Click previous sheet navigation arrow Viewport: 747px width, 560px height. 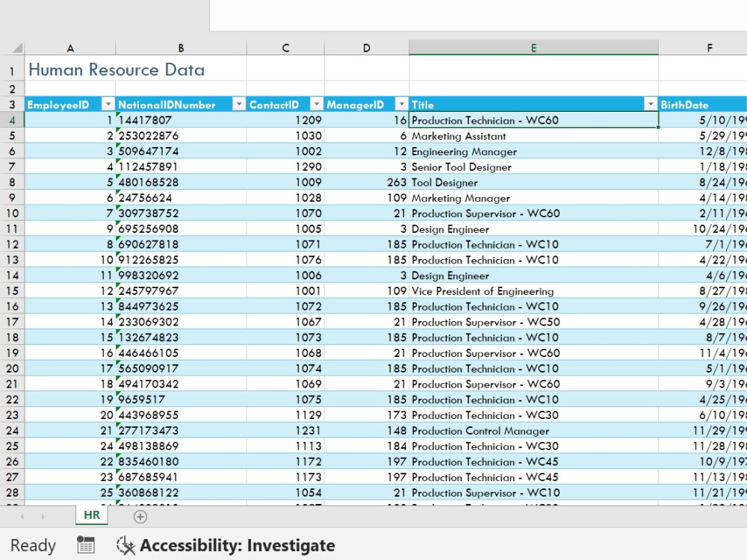coord(22,517)
